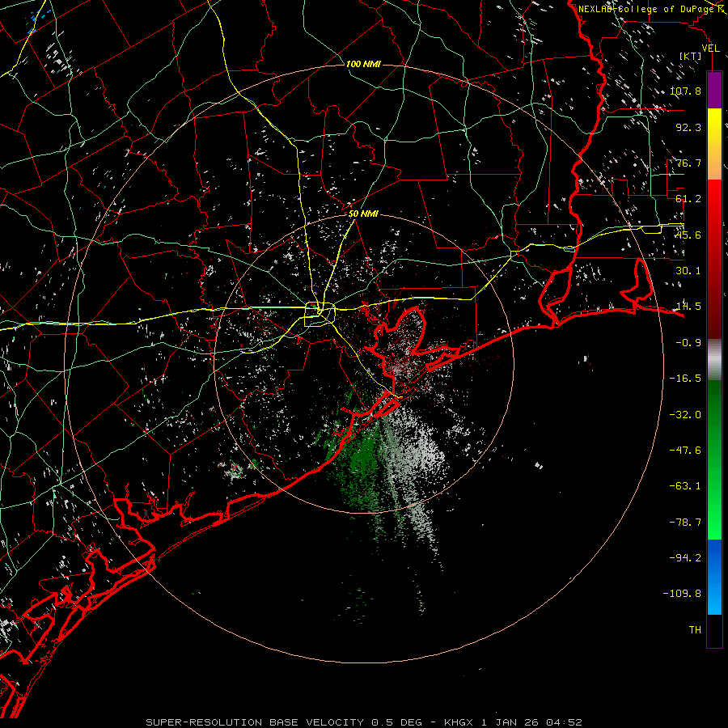728x728 pixels.
Task: Click the yellow Houston loop square on map
Action: (x=320, y=315)
